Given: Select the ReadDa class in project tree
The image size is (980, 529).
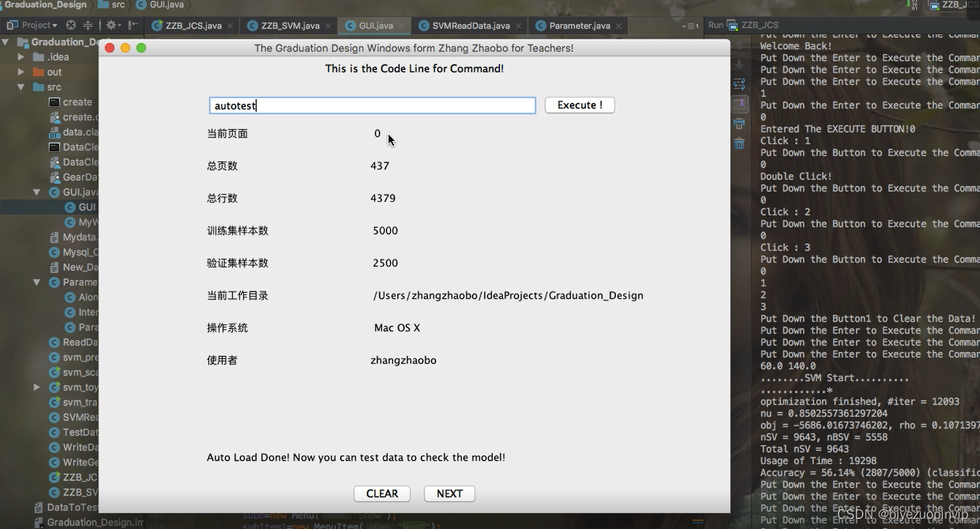Looking at the screenshot, I should tap(74, 342).
